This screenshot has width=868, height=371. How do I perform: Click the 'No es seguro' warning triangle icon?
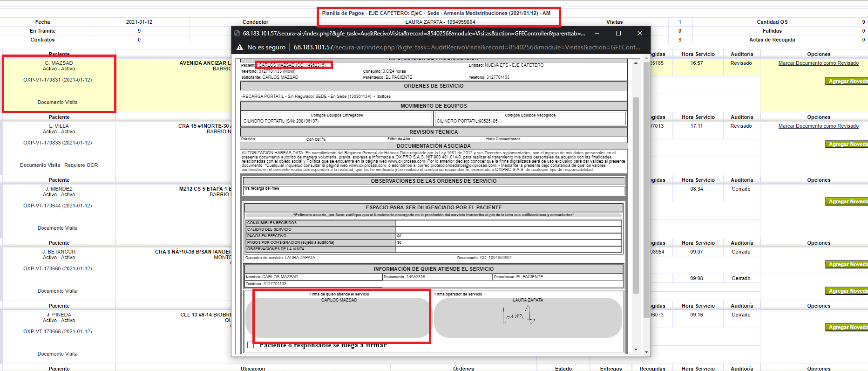click(240, 47)
